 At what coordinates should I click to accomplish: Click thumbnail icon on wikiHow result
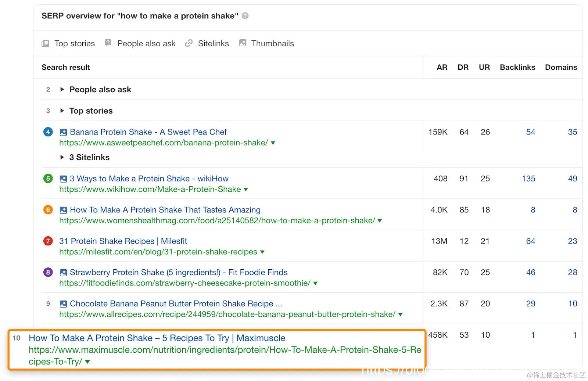coord(64,179)
